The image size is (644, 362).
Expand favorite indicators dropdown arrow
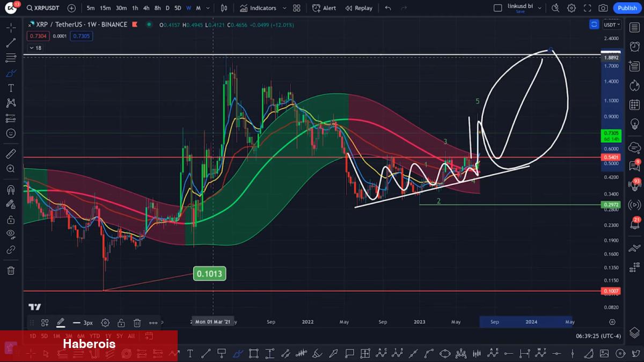pos(284,8)
